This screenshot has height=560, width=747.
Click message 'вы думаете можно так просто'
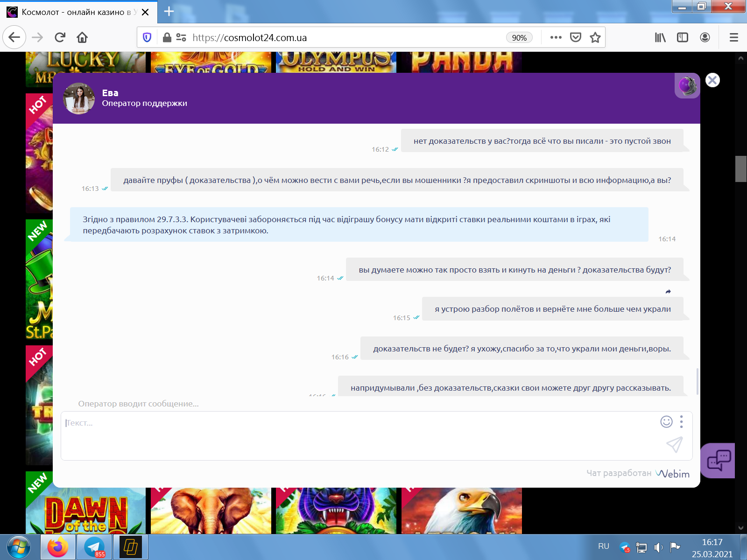(x=514, y=270)
